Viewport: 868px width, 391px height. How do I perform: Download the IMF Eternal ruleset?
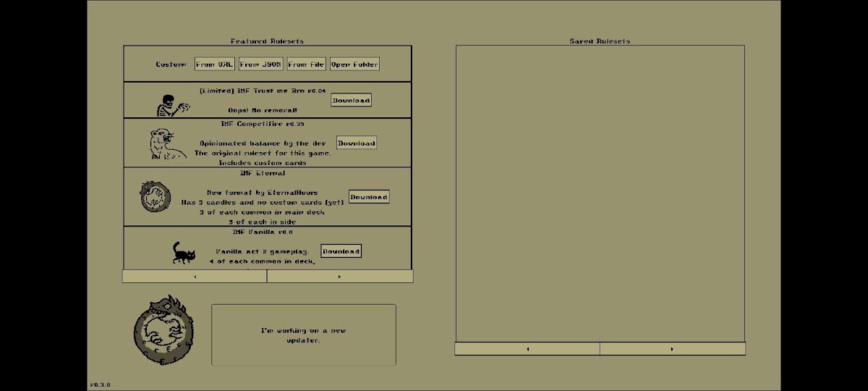click(369, 196)
